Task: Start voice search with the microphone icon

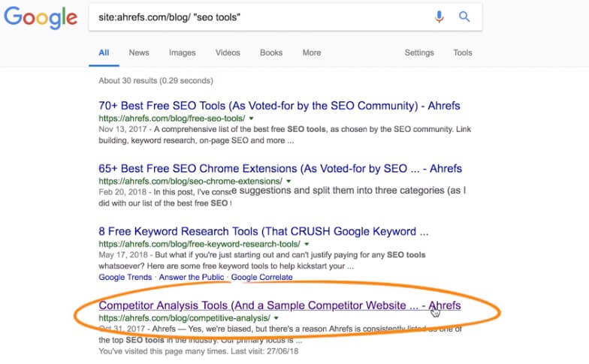Action: click(439, 17)
